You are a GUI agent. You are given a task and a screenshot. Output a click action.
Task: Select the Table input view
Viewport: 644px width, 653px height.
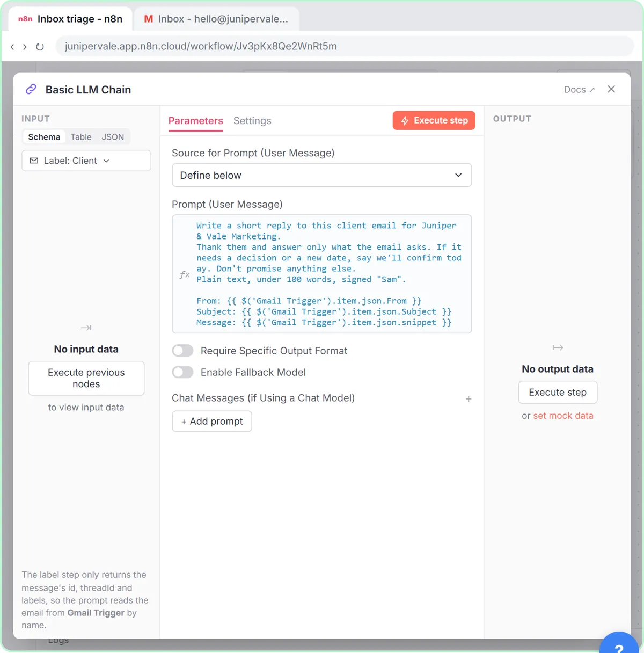81,137
